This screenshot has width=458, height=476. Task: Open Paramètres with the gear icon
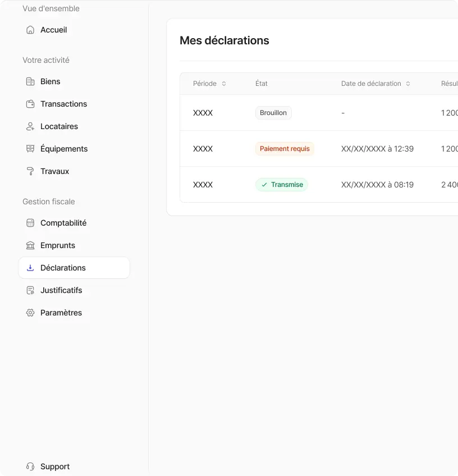click(30, 313)
